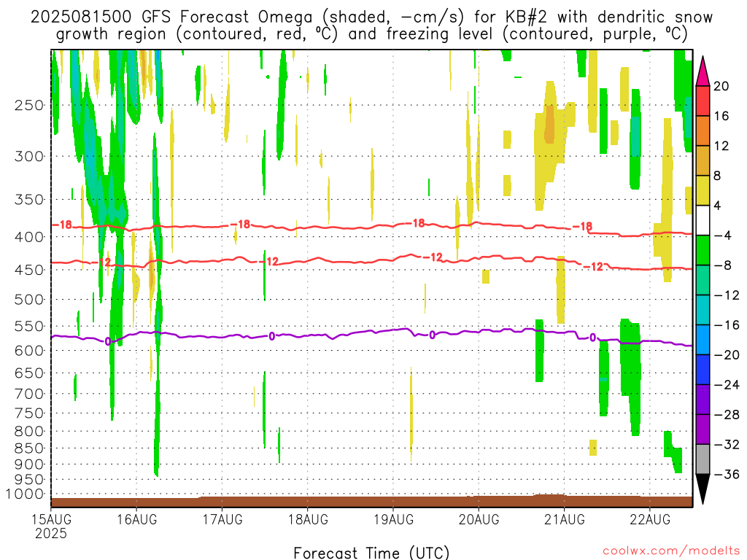
Task: Click the dark blue swatch between -20 and -24
Action: point(703,370)
